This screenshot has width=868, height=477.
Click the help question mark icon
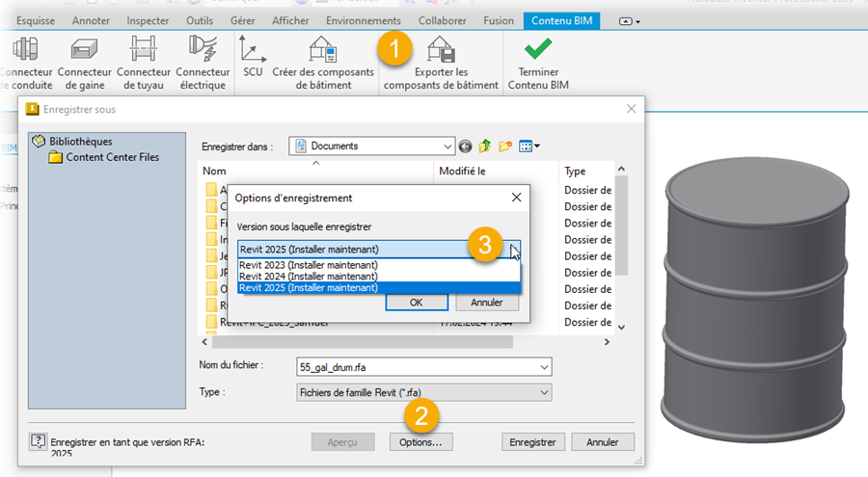click(39, 441)
